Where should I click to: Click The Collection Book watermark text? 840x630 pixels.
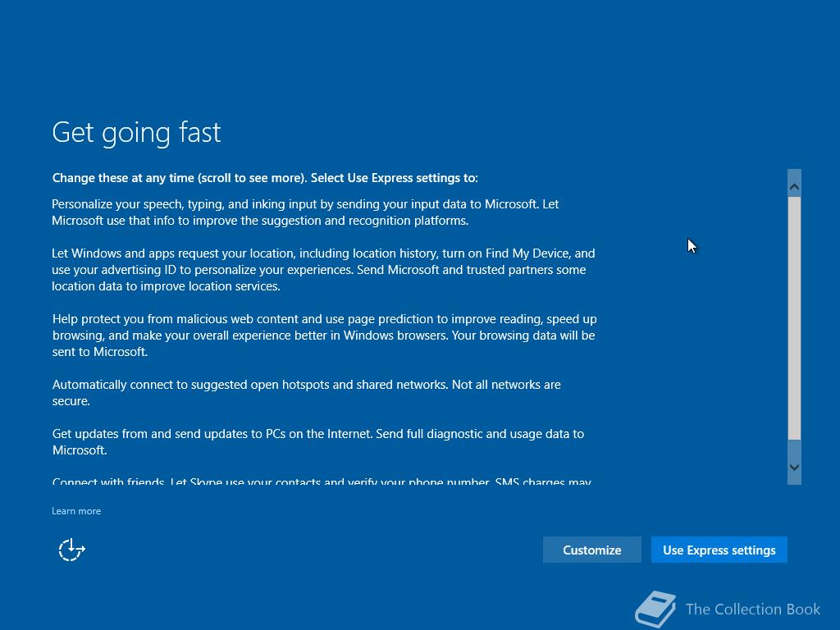click(x=753, y=609)
